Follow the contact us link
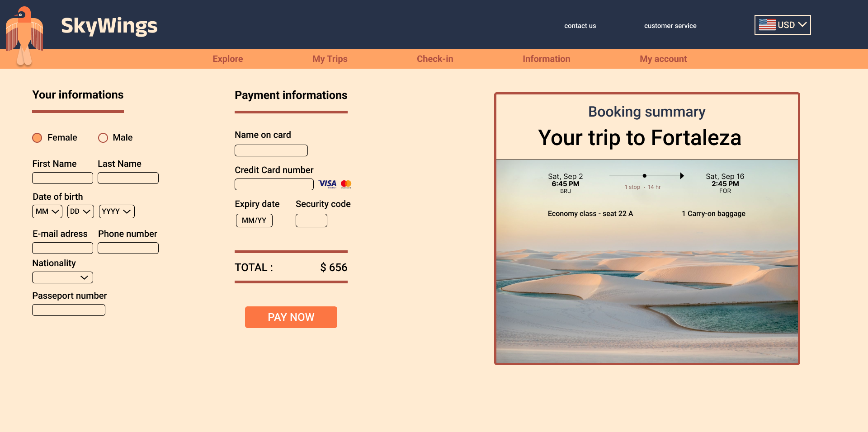Screen dimensions: 868x432 pyautogui.click(x=580, y=26)
